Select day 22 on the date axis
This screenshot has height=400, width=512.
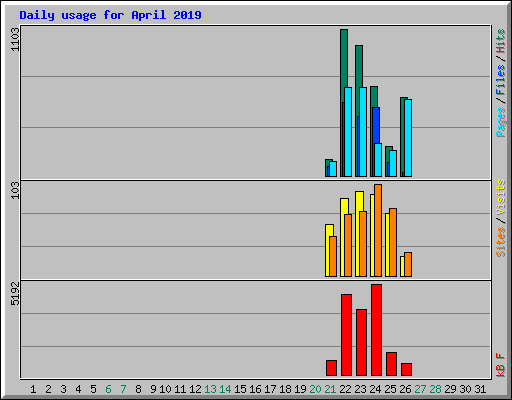tap(345, 389)
